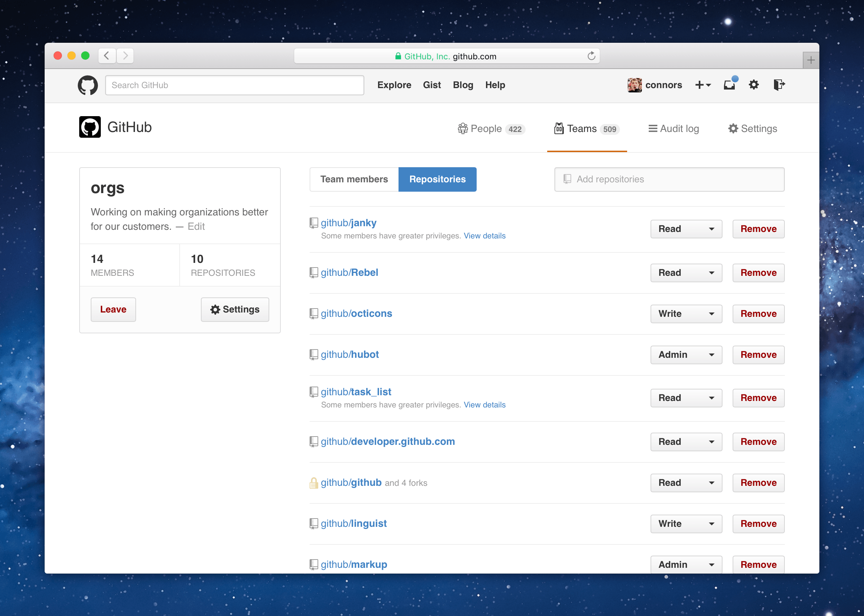Open the Explore menu item
The height and width of the screenshot is (616, 864).
(394, 85)
